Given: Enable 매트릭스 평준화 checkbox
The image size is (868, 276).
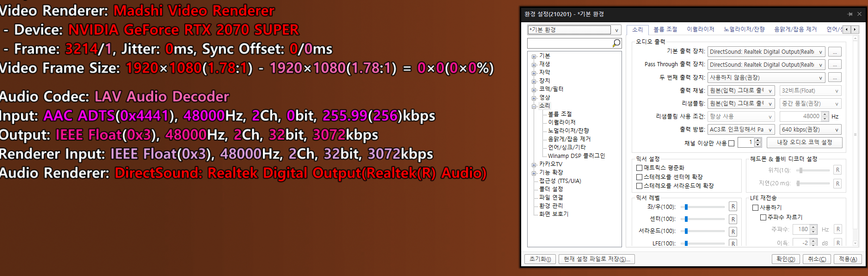Looking at the screenshot, I should pos(640,168).
